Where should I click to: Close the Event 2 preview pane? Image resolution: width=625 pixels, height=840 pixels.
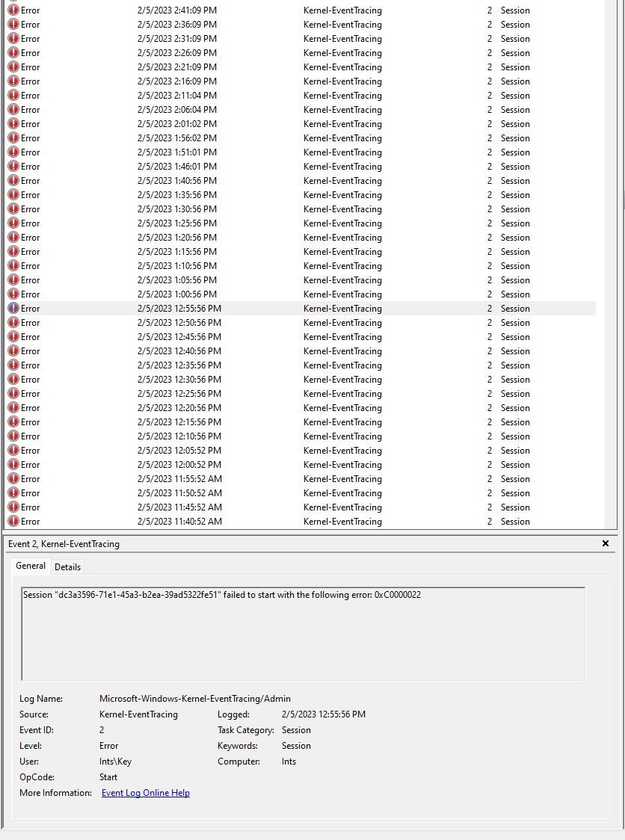605,543
